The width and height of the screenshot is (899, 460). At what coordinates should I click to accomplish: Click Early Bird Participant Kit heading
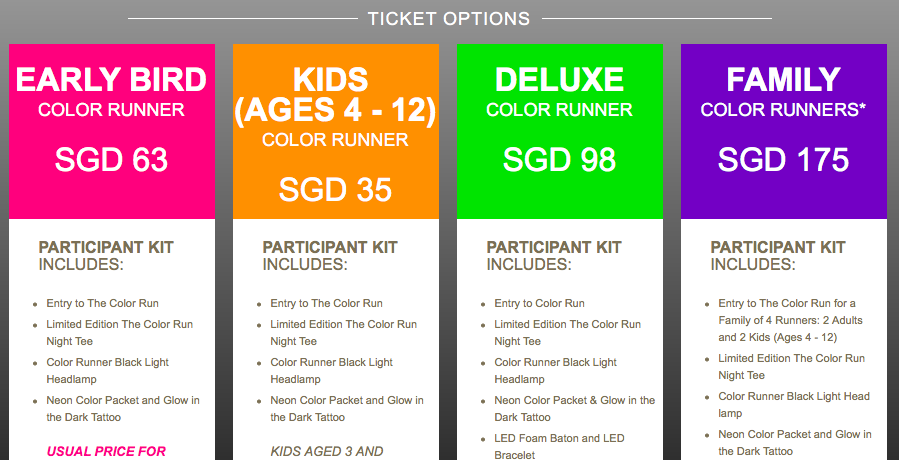tap(106, 256)
